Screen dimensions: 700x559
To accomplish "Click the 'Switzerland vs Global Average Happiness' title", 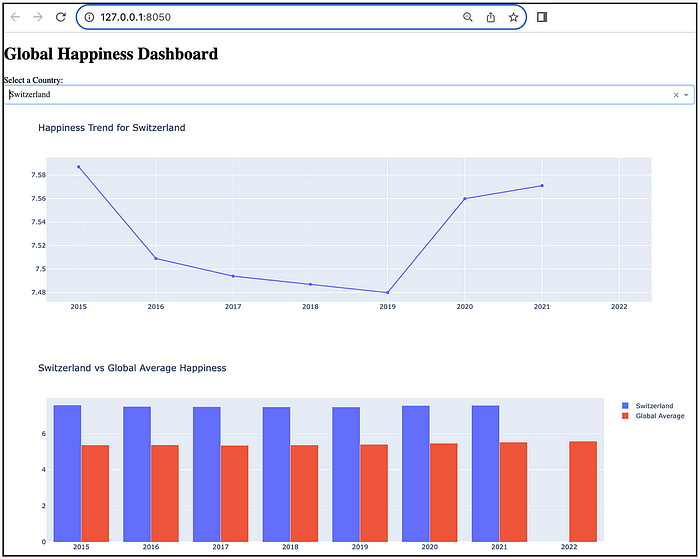I will (x=132, y=368).
